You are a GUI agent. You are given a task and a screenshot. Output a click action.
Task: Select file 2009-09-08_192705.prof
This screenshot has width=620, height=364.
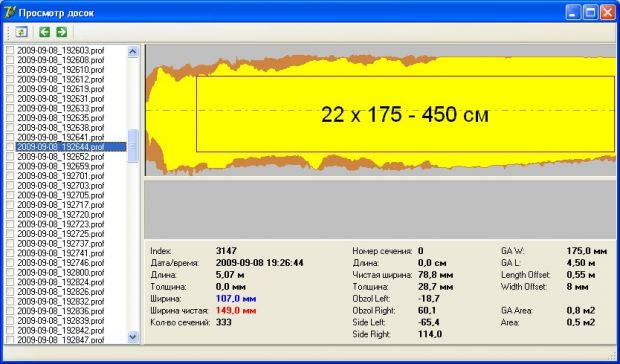point(60,195)
